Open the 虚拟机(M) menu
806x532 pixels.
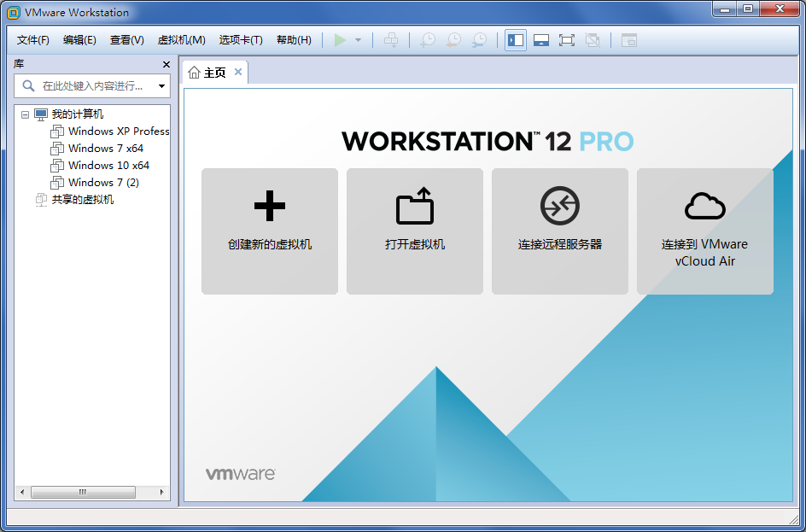182,40
